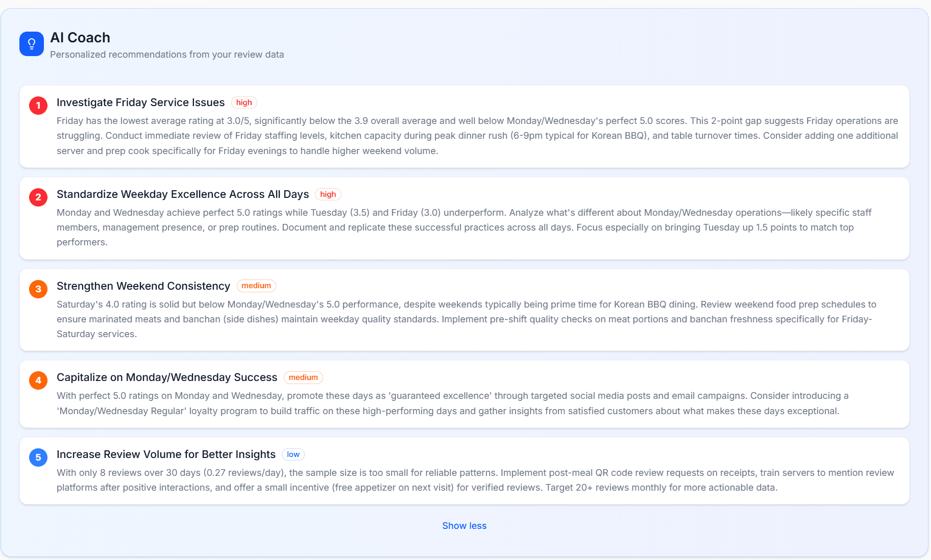
Task: Select the Increase Review Volume for Better Insights card
Action: [464, 471]
